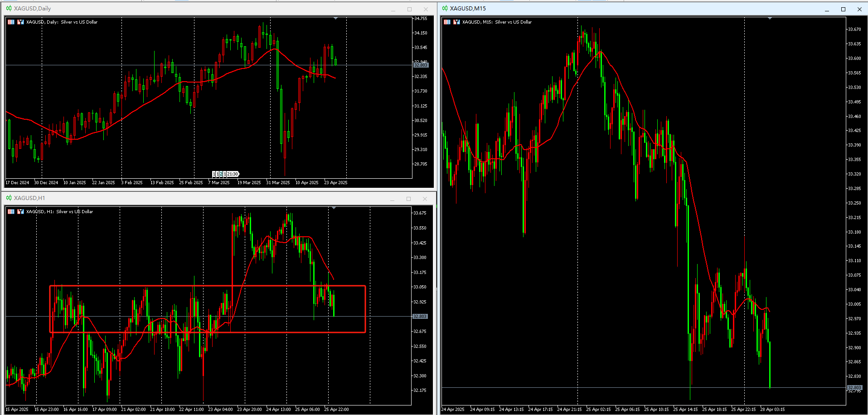The width and height of the screenshot is (868, 415).
Task: Toggle One Click Trading panel on H1 chart
Action: pos(11,211)
